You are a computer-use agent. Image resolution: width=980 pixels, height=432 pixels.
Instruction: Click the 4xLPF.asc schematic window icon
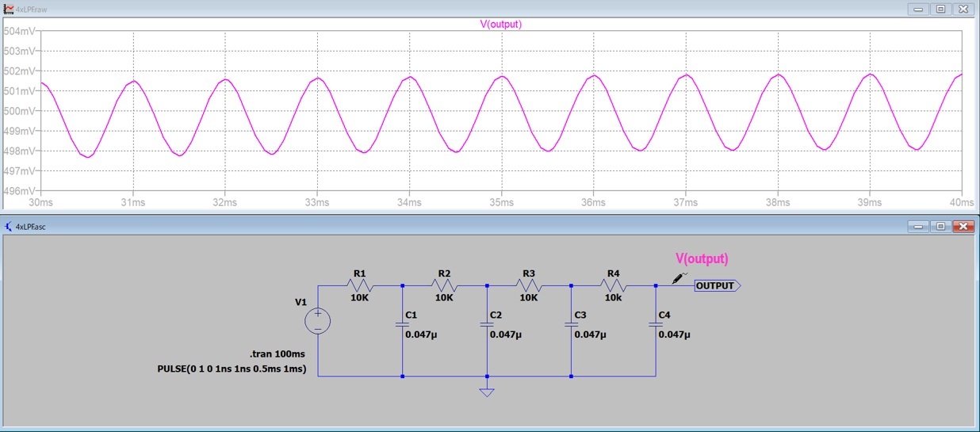(9, 226)
